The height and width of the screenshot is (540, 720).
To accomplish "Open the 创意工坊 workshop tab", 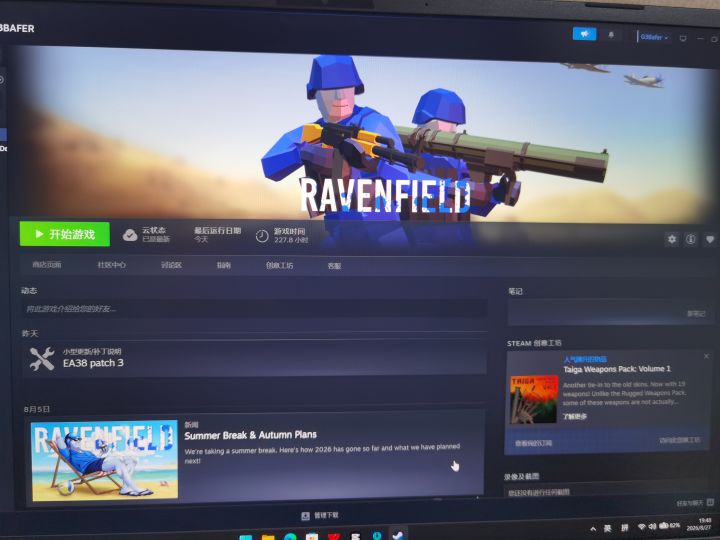I will click(279, 265).
